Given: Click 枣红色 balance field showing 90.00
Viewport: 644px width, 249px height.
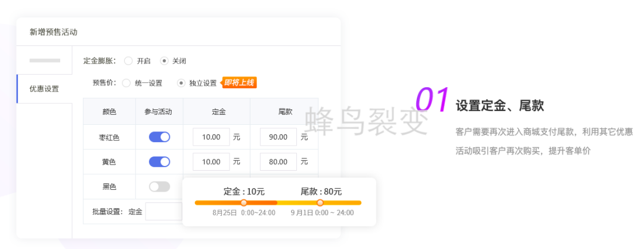Looking at the screenshot, I should (278, 137).
